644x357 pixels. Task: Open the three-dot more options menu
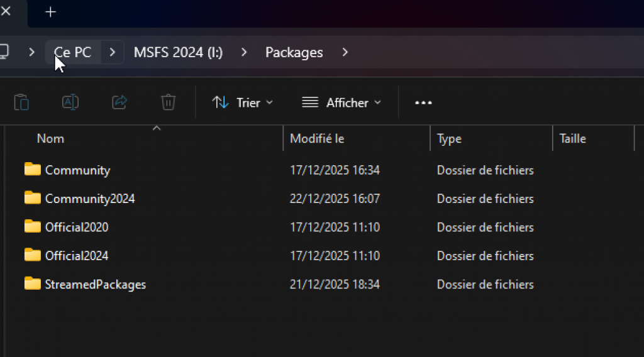coord(423,102)
